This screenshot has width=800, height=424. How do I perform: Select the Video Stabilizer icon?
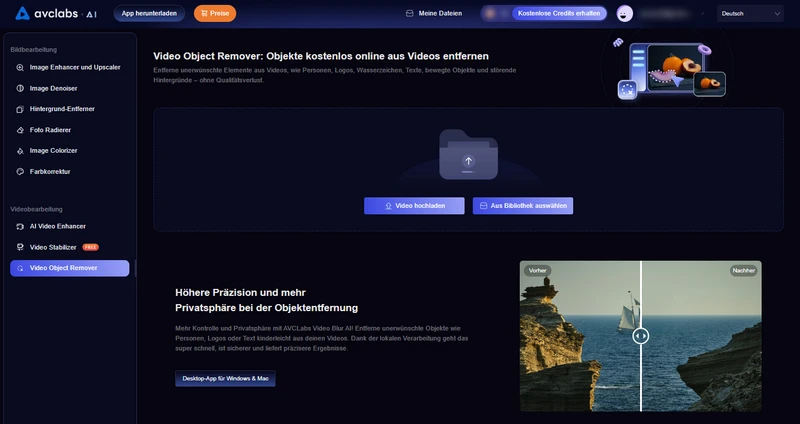[x=20, y=247]
